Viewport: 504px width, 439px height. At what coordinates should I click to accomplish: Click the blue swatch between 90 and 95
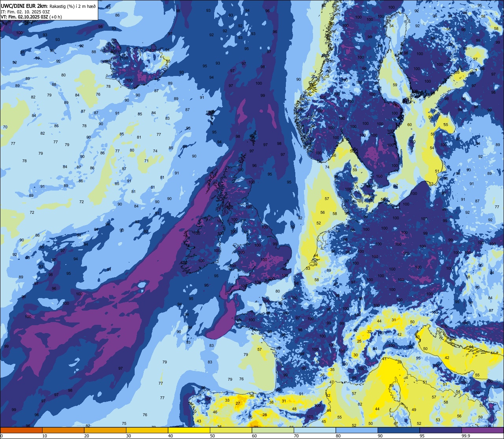pos(398,430)
